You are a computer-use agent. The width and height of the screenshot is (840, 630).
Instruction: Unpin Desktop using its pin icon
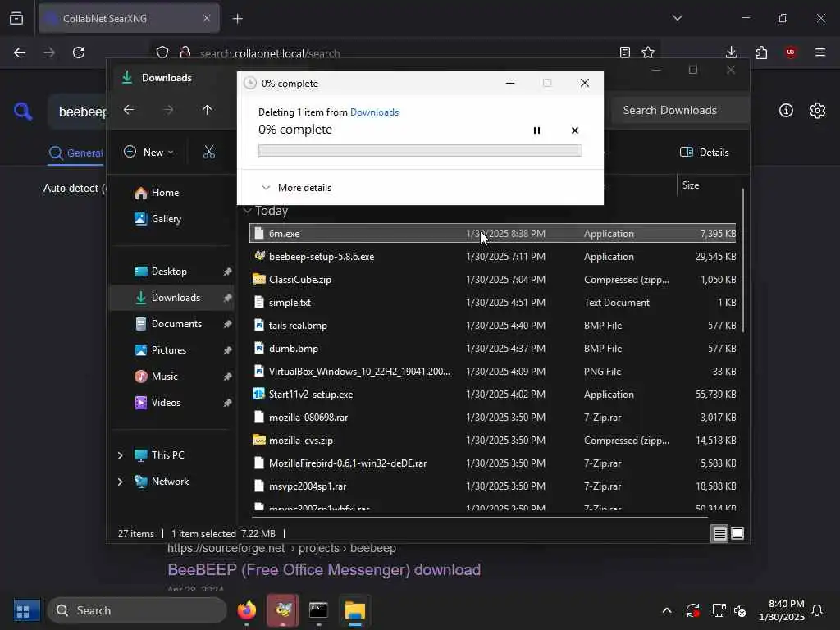[227, 272]
